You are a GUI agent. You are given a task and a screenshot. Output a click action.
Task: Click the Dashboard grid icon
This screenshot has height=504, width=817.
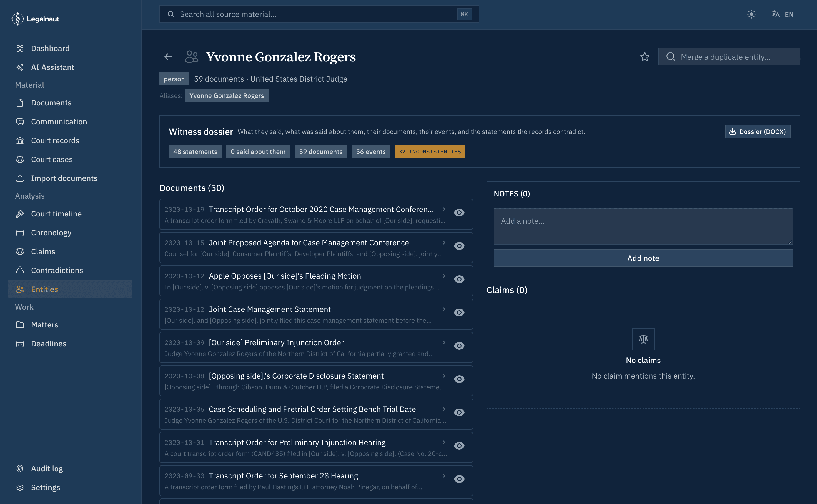(x=20, y=48)
